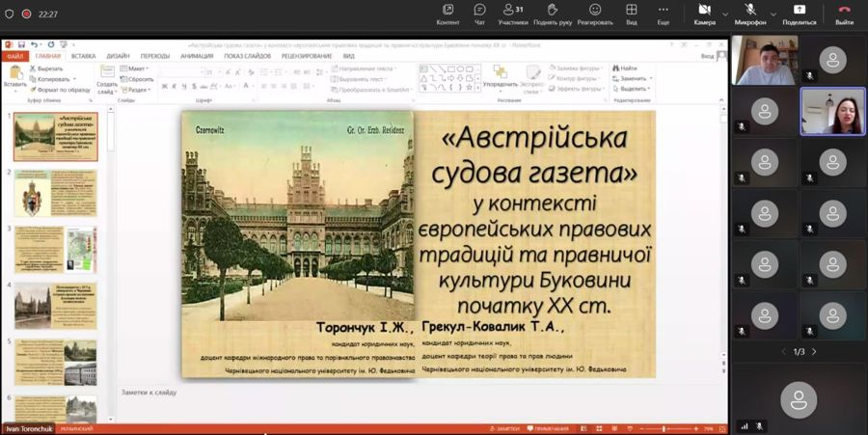868x435 pixels.
Task: Open the Чат panel
Action: [479, 14]
